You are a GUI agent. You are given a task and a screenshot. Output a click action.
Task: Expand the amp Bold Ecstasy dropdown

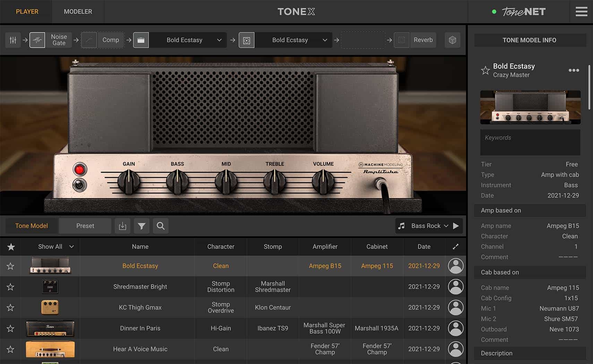(219, 40)
